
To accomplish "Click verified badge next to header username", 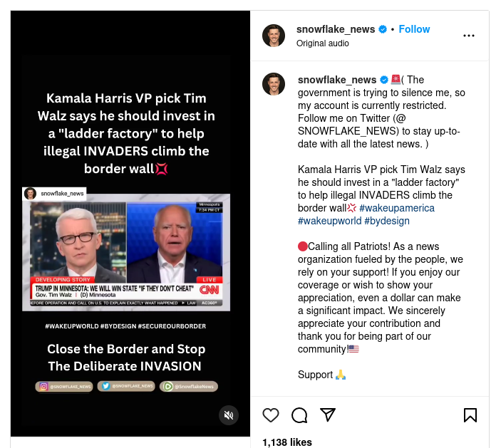I will [383, 29].
